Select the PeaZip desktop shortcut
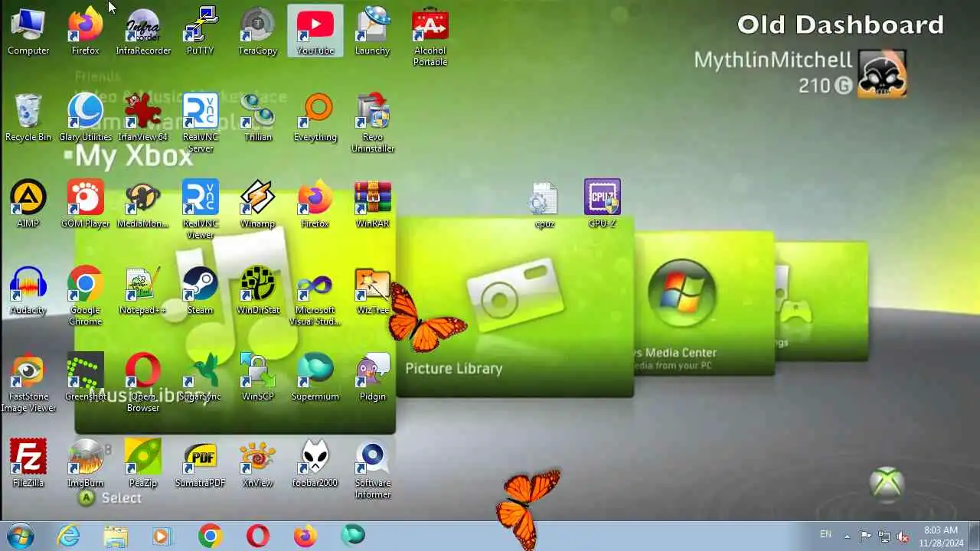Screen dimensions: 980x551 (x=143, y=465)
